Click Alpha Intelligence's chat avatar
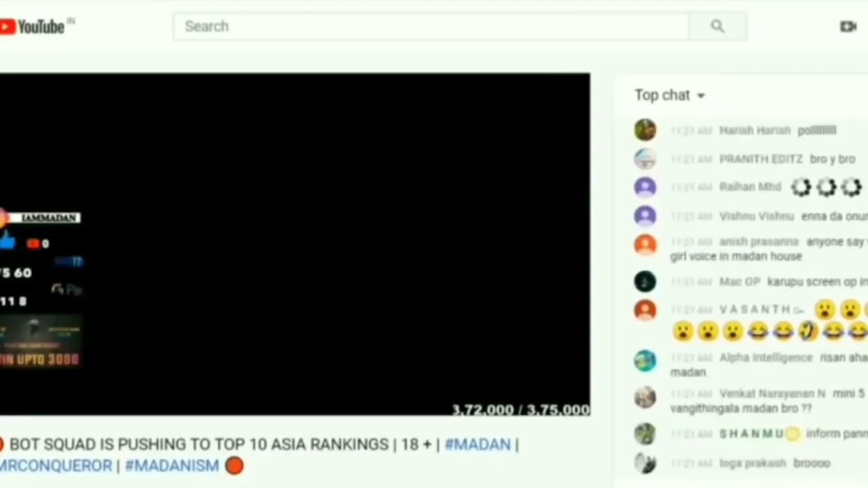The image size is (868, 488). pyautogui.click(x=645, y=361)
